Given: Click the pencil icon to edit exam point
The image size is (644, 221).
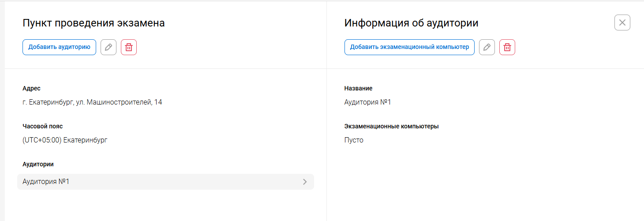Looking at the screenshot, I should pyautogui.click(x=109, y=47).
